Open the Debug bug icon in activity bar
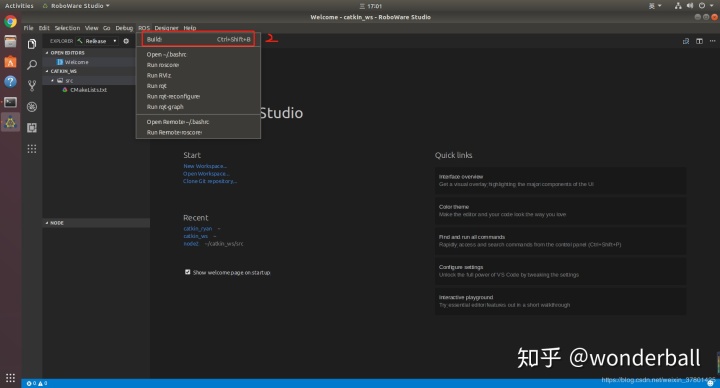 click(32, 107)
